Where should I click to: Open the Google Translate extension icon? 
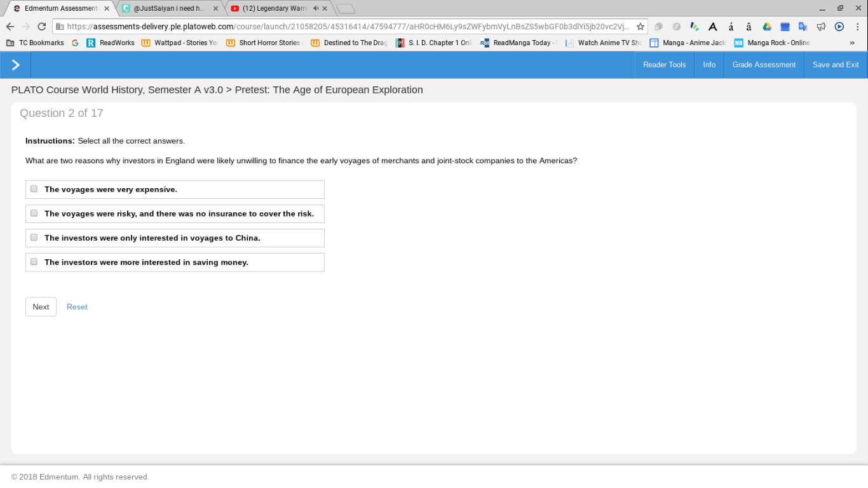pyautogui.click(x=803, y=27)
